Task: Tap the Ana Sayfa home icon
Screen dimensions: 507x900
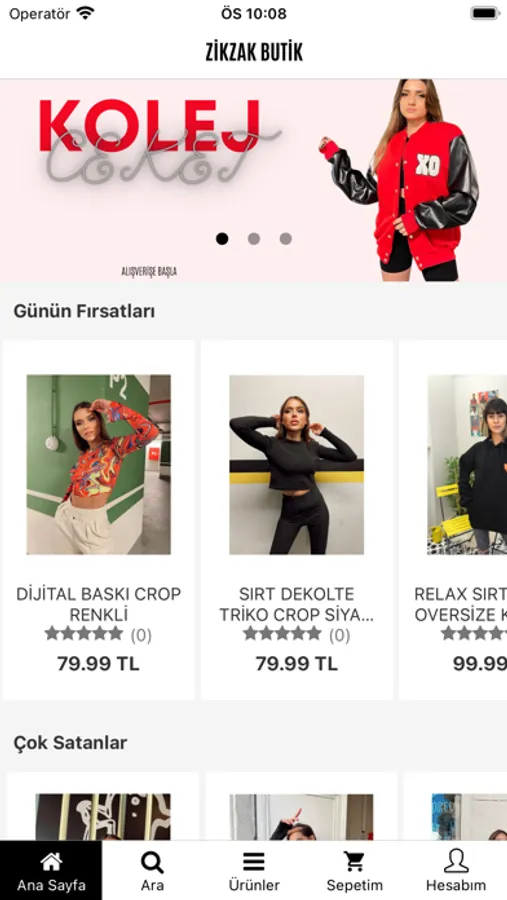Action: coord(51,861)
